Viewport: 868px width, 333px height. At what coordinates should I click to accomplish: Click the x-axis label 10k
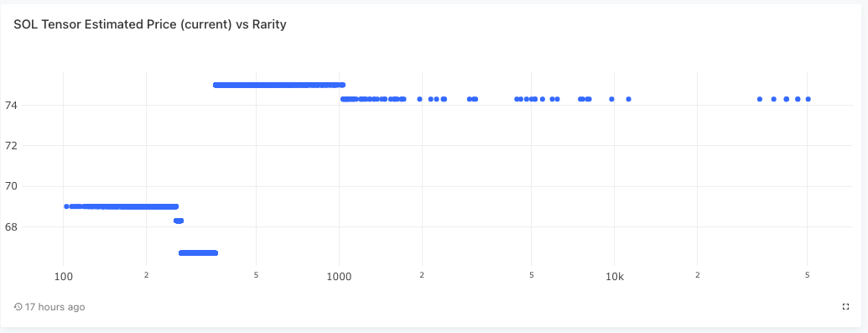click(x=615, y=277)
